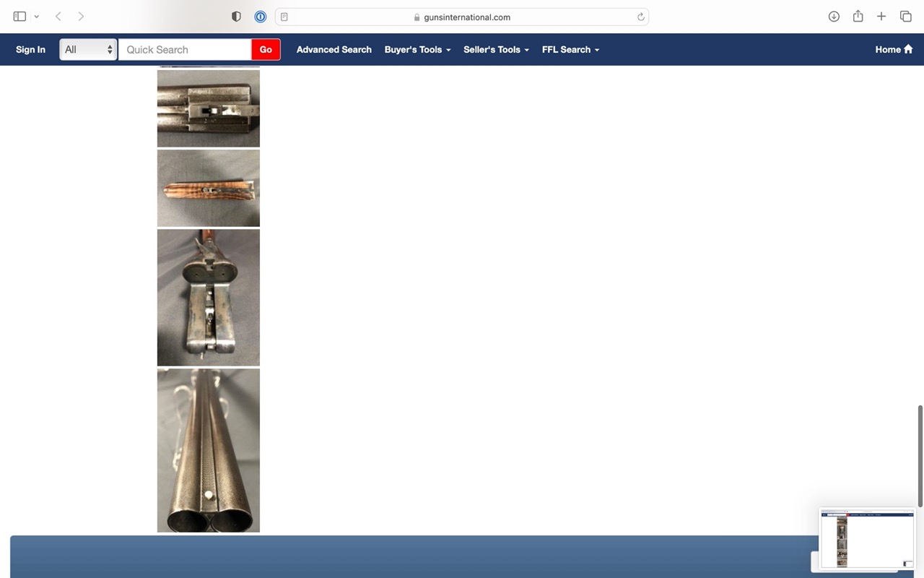Viewport: 924px width, 578px height.
Task: Click the gunsinternational.com address bar
Action: click(x=462, y=17)
